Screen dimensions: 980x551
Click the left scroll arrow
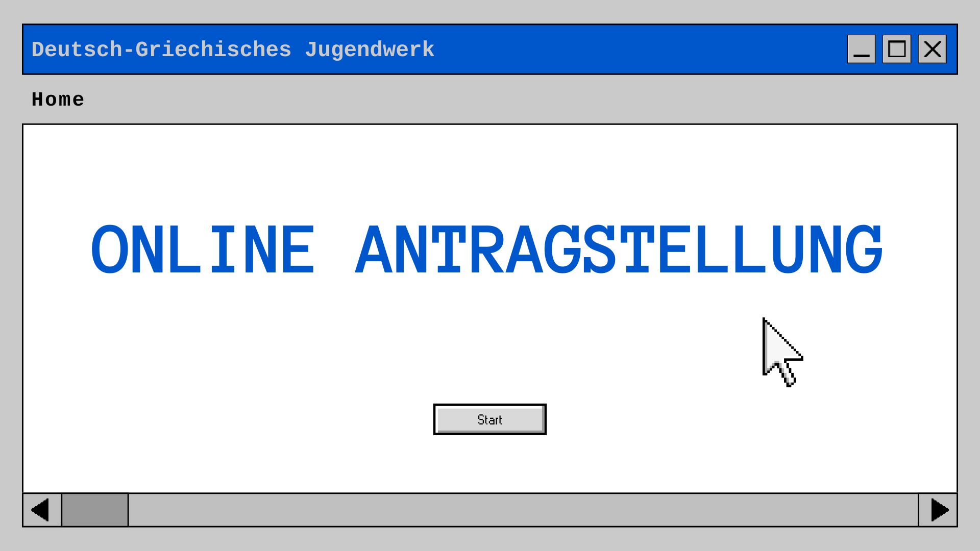pyautogui.click(x=41, y=510)
